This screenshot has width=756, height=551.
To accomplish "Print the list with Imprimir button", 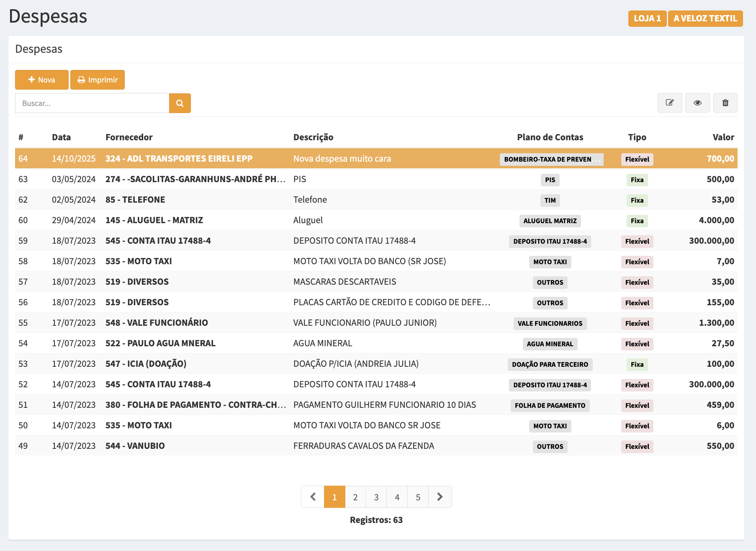I will pyautogui.click(x=98, y=80).
